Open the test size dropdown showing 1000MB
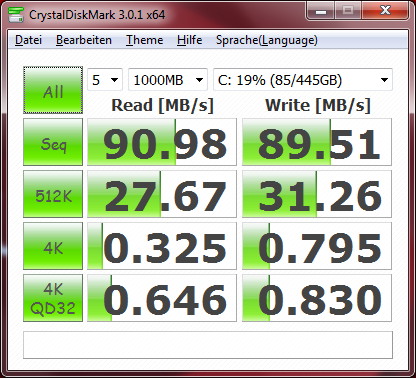The width and height of the screenshot is (416, 379). tap(168, 80)
